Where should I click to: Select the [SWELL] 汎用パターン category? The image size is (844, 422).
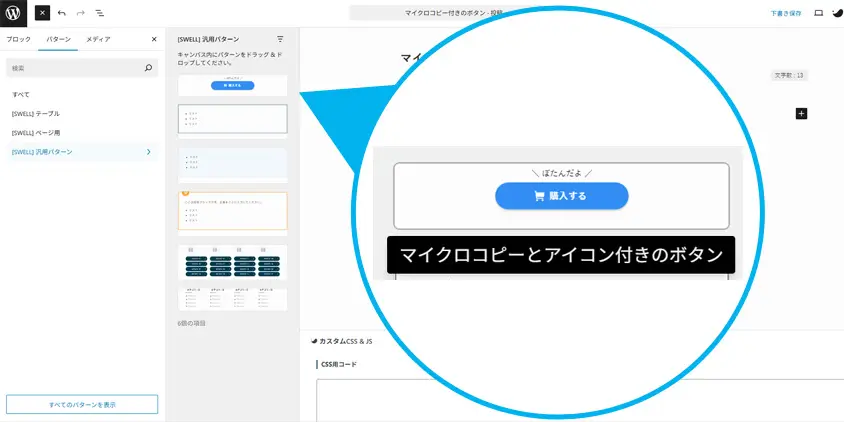click(x=82, y=152)
